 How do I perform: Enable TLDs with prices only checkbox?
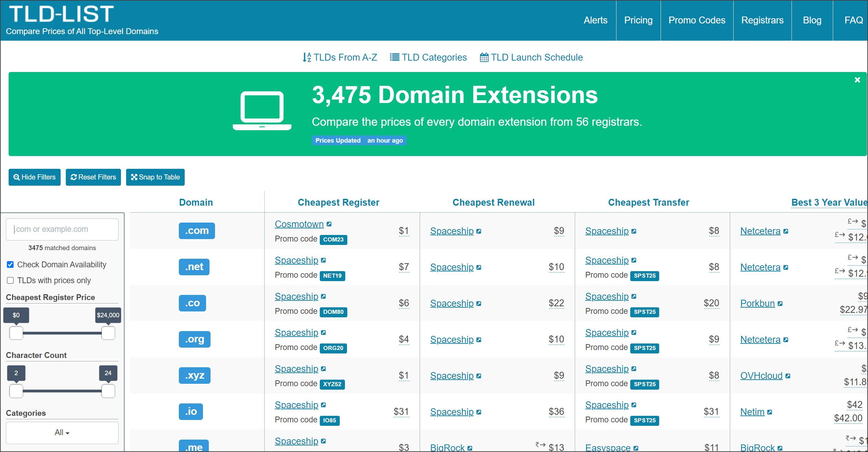10,280
